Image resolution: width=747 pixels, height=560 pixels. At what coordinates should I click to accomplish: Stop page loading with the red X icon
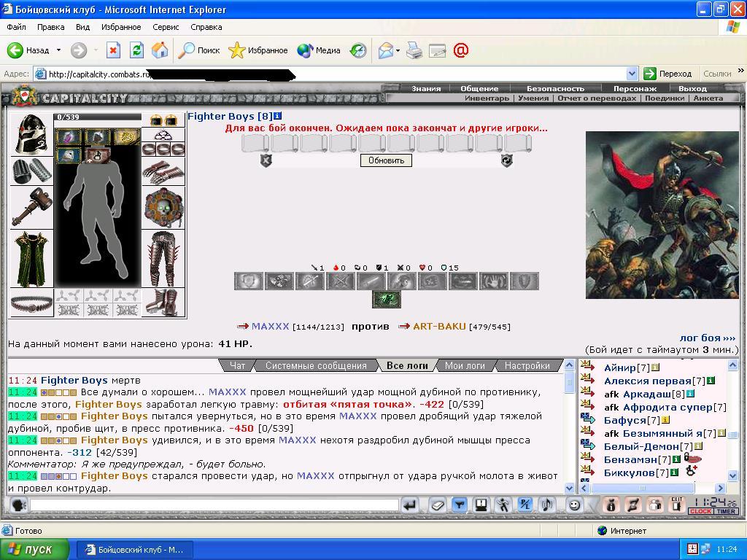point(113,50)
